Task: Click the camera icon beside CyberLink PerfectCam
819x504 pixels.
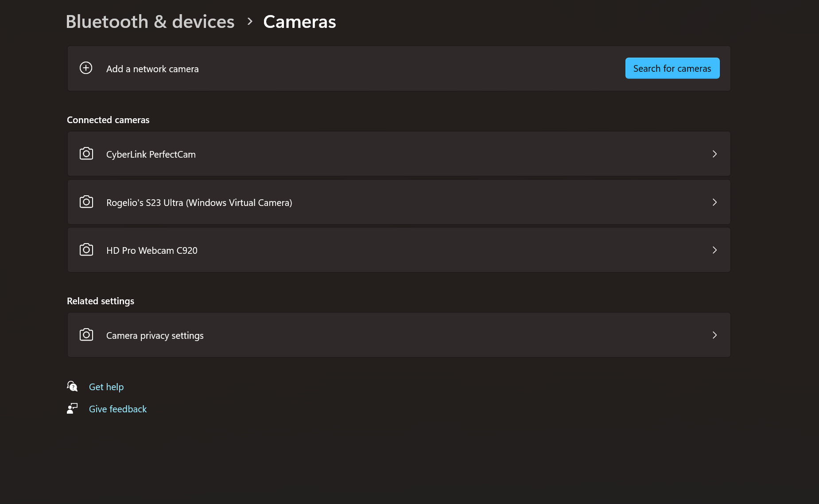Action: [86, 154]
